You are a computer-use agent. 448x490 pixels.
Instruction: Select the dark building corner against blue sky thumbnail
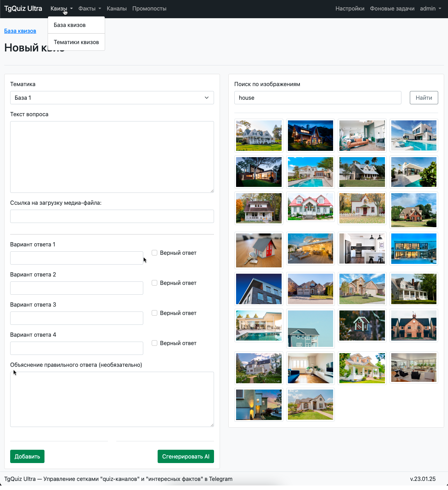click(259, 289)
